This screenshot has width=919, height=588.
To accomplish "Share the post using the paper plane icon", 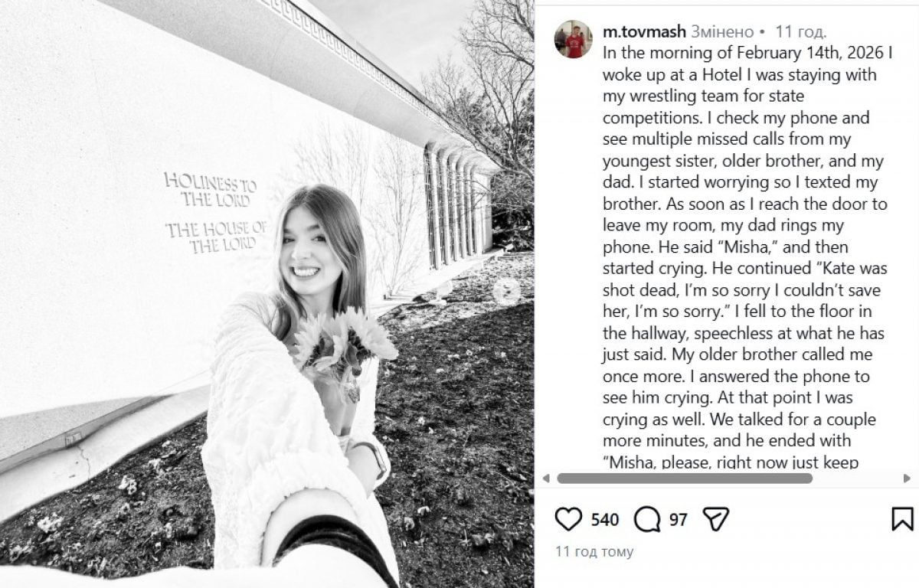I will point(715,519).
